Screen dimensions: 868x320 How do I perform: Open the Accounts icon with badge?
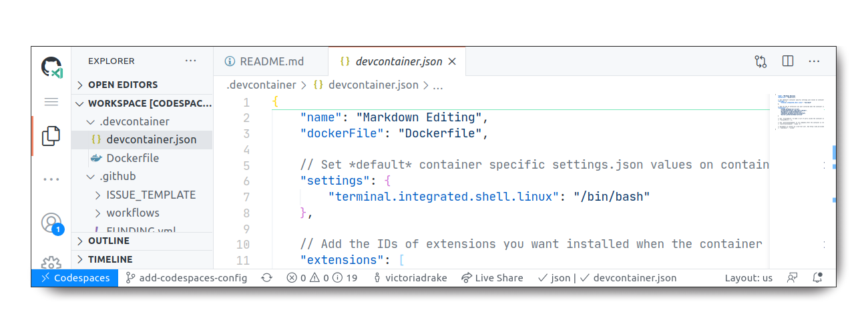pos(51,223)
